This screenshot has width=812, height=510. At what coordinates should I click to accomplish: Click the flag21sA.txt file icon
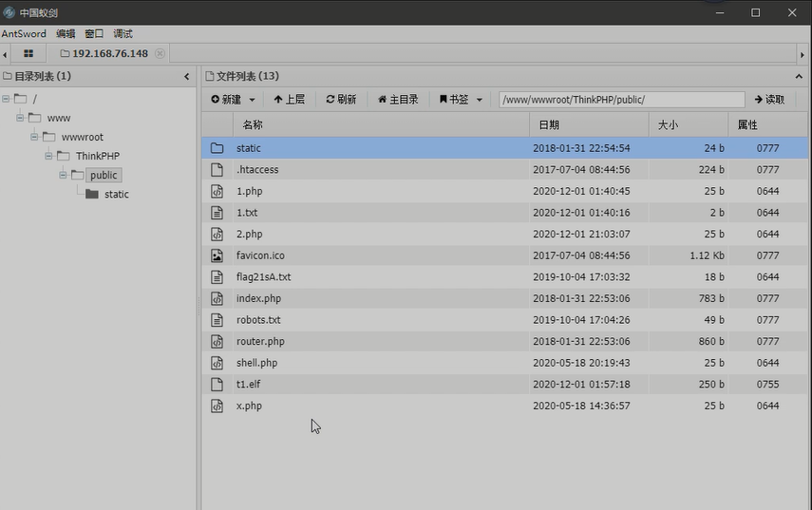tap(217, 277)
